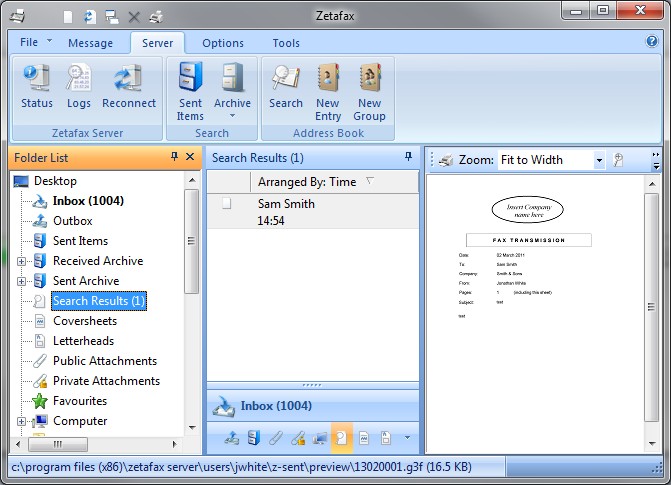Click the locked paperclip shortcut in bottom bar

[298, 438]
